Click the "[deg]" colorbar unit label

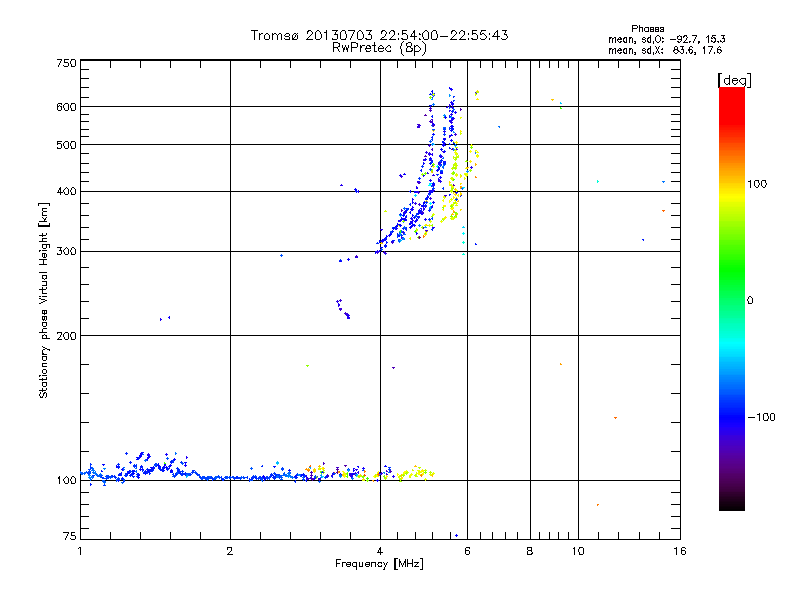[734, 80]
